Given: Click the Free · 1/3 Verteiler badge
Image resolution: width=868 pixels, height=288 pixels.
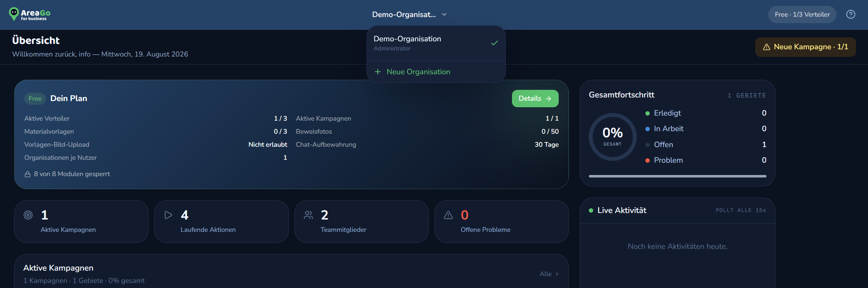Looking at the screenshot, I should (802, 14).
